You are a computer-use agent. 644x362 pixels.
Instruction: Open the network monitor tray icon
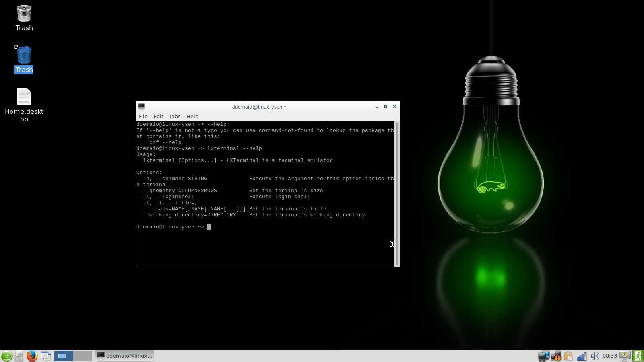pos(543,356)
